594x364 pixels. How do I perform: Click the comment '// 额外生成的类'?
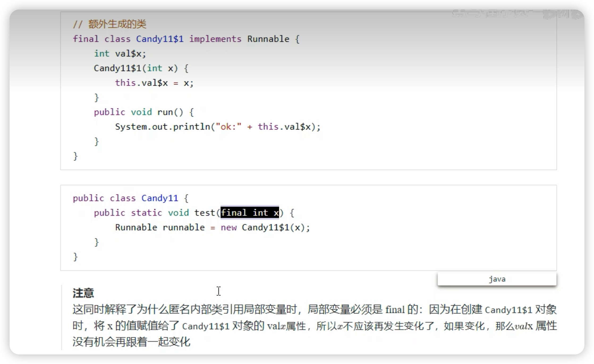tap(109, 24)
